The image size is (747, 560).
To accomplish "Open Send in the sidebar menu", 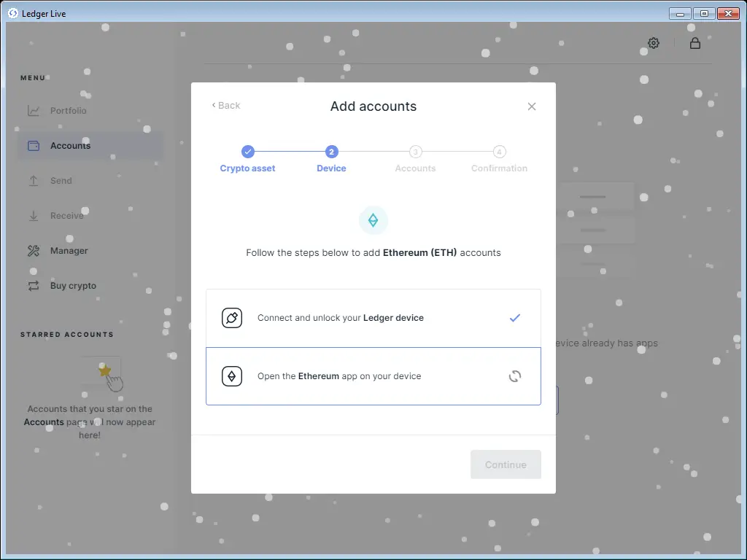I will tap(90, 181).
